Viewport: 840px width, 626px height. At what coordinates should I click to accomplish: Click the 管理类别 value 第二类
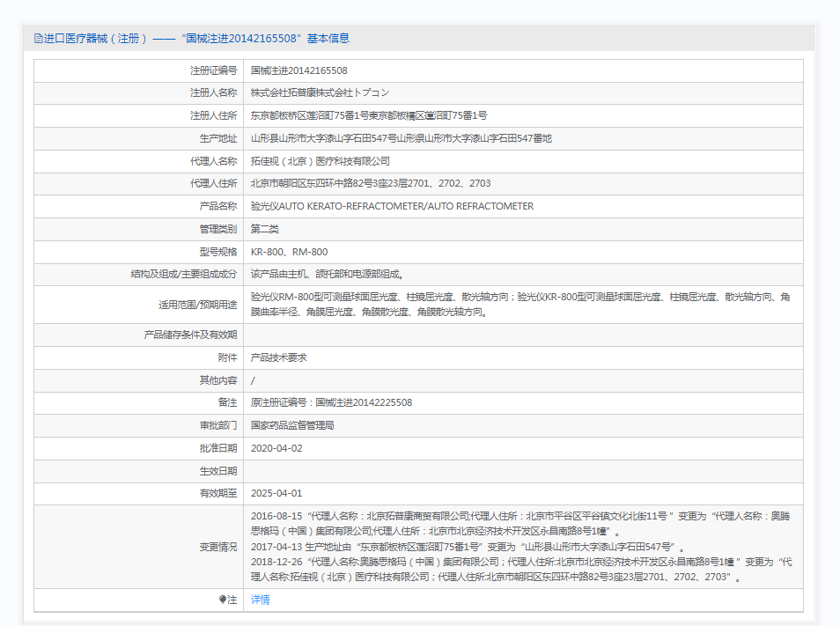point(265,229)
